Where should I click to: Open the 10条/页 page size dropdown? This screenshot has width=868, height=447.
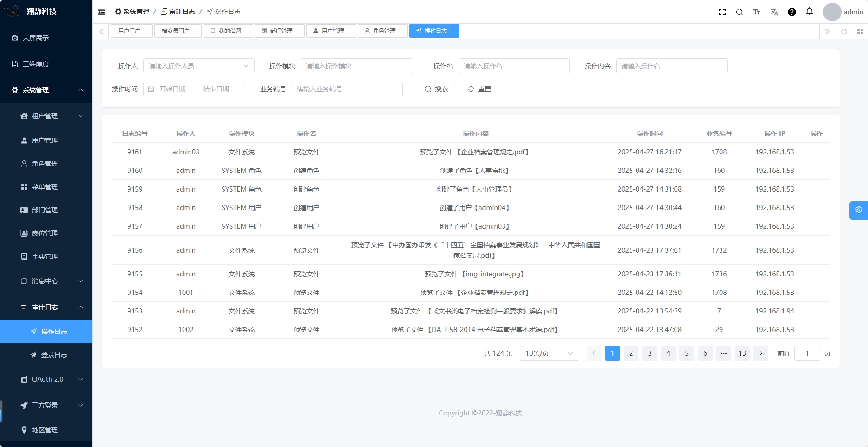pos(549,353)
